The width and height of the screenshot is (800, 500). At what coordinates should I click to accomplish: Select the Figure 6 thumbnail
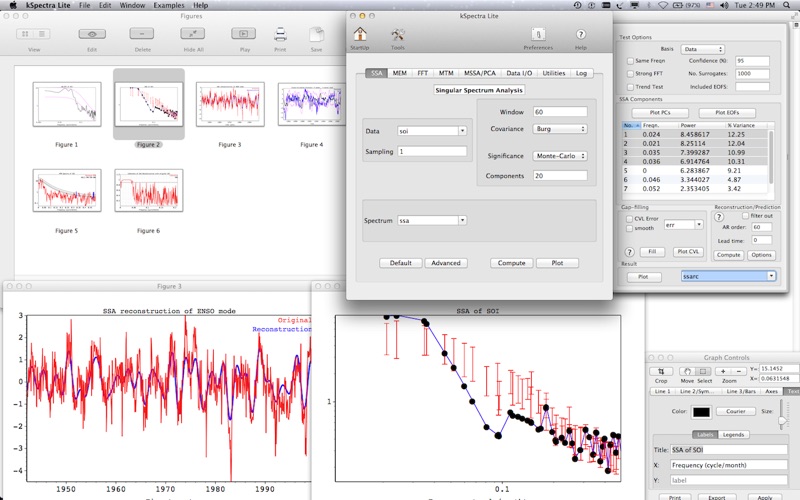click(x=148, y=190)
